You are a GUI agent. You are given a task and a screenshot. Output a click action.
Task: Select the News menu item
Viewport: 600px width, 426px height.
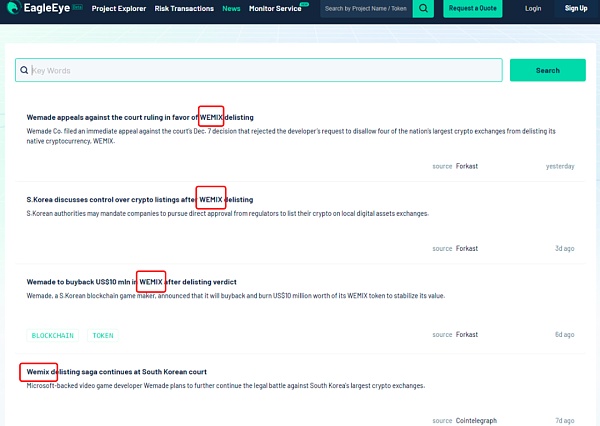point(231,8)
